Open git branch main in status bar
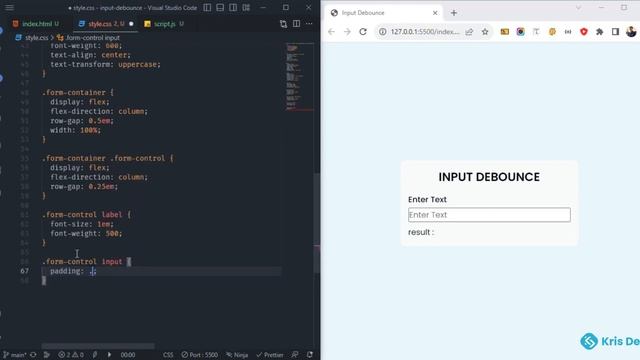The width and height of the screenshot is (640, 360). coord(15,355)
